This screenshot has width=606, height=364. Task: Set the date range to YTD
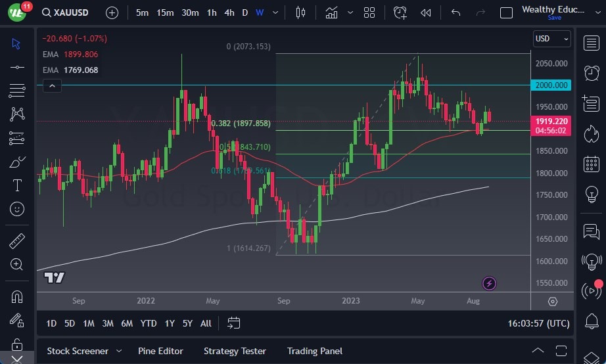point(149,323)
